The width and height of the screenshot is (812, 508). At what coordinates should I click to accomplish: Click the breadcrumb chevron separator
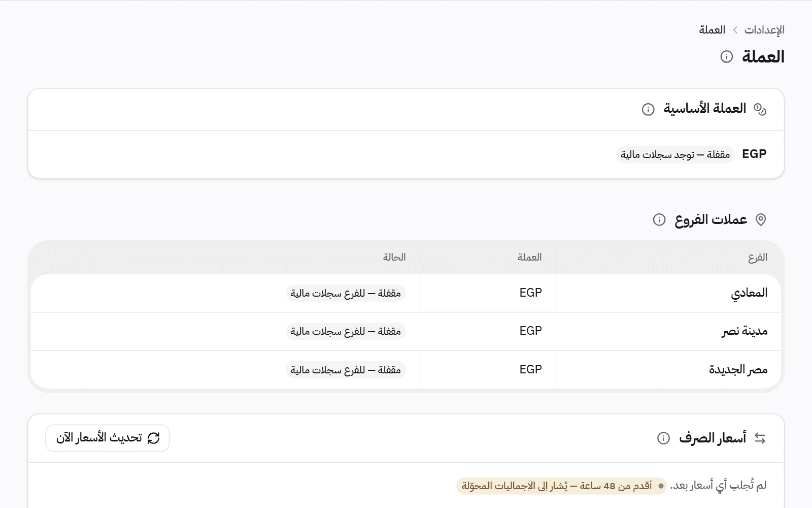[x=735, y=30]
